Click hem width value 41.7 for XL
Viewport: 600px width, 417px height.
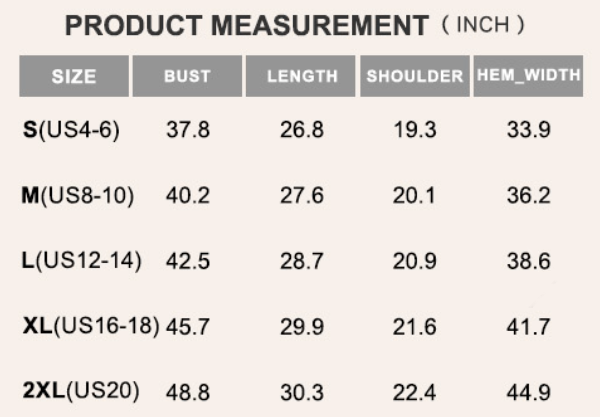(x=528, y=327)
